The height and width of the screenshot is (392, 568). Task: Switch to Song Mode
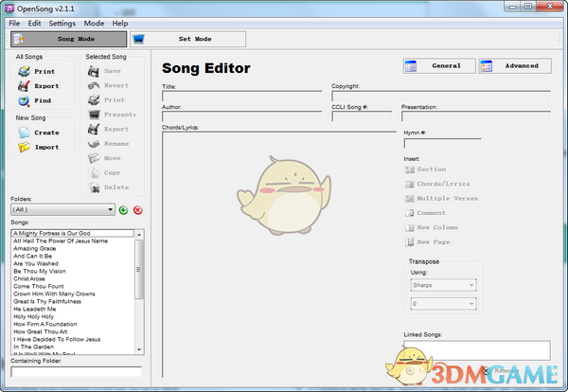point(69,39)
